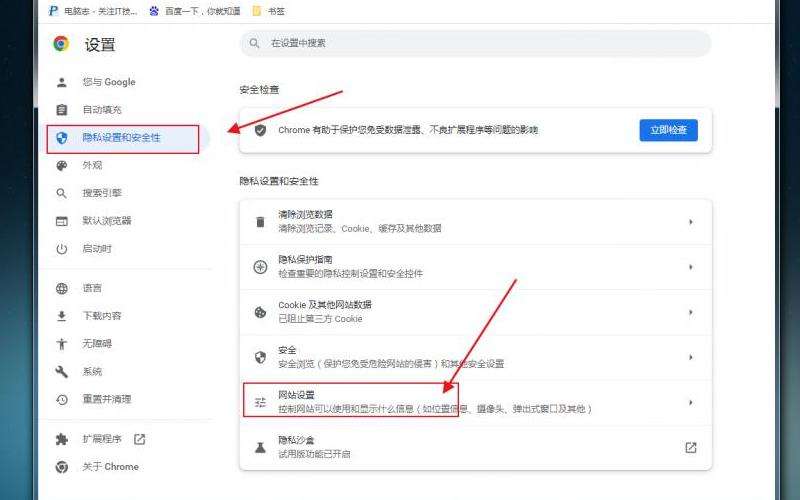The image size is (800, 500).
Task: Open the 电脑志 bookmark in bookmarks bar
Action: (93, 11)
